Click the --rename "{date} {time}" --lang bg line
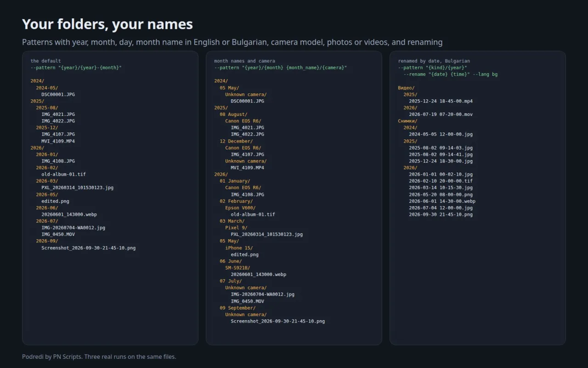This screenshot has height=368, width=588. click(450, 74)
